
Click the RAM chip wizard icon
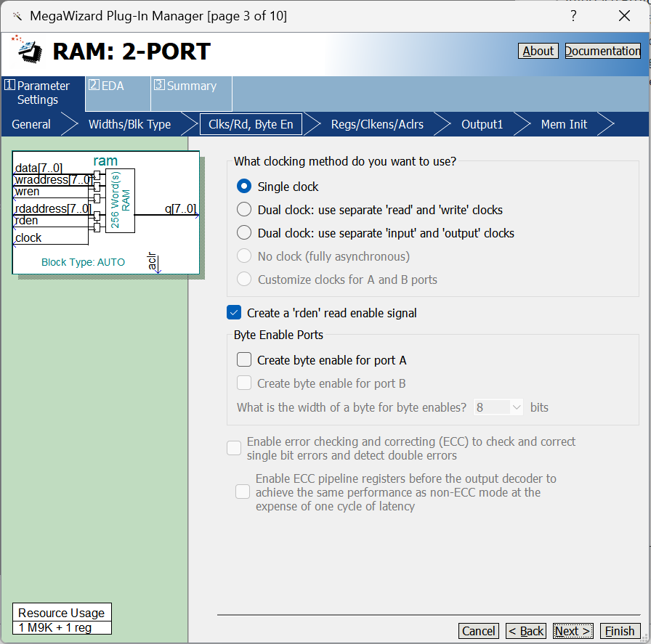(27, 49)
